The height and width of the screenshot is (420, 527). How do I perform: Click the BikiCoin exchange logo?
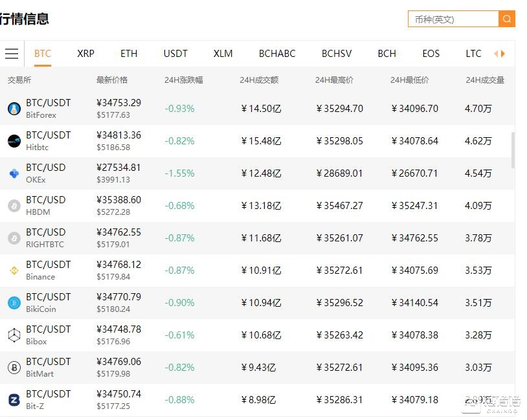pyautogui.click(x=14, y=302)
